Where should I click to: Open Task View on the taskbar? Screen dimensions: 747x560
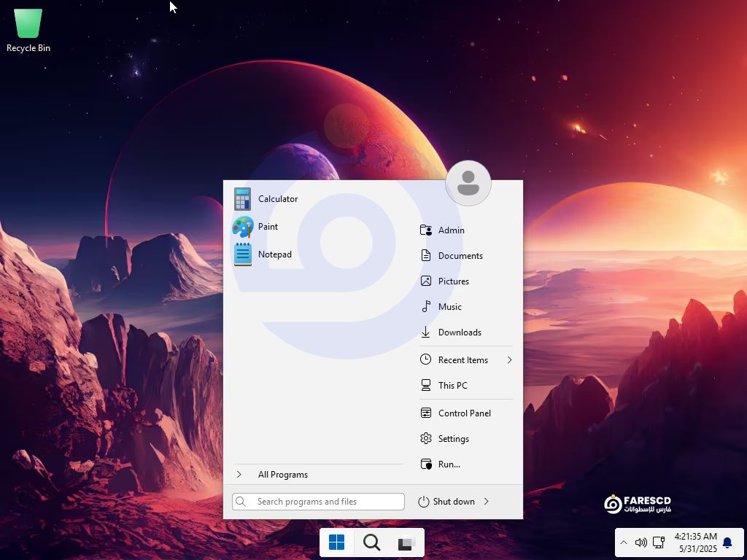pyautogui.click(x=406, y=542)
